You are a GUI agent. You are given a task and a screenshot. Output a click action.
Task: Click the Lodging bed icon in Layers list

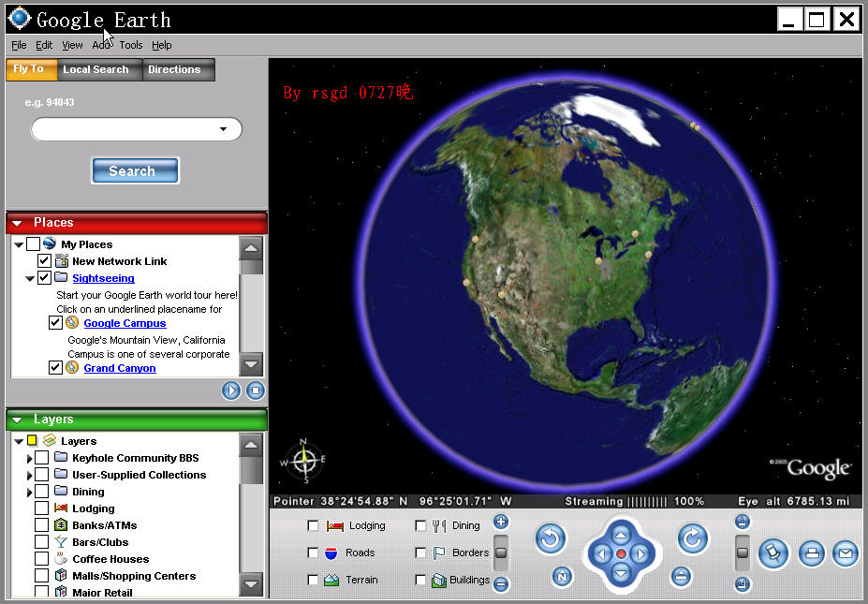coord(61,508)
